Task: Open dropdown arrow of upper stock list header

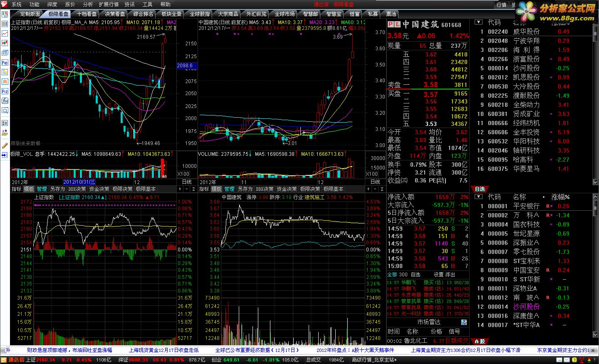Action: 479,22
